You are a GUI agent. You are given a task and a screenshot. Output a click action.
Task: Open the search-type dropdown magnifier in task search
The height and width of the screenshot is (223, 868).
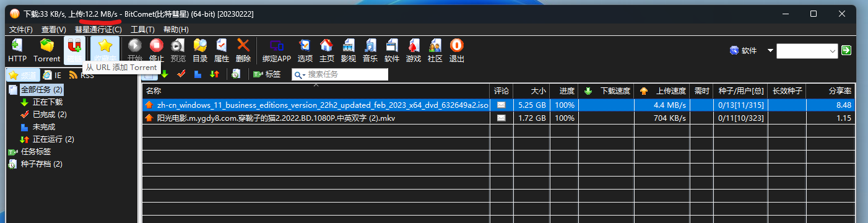[x=300, y=74]
